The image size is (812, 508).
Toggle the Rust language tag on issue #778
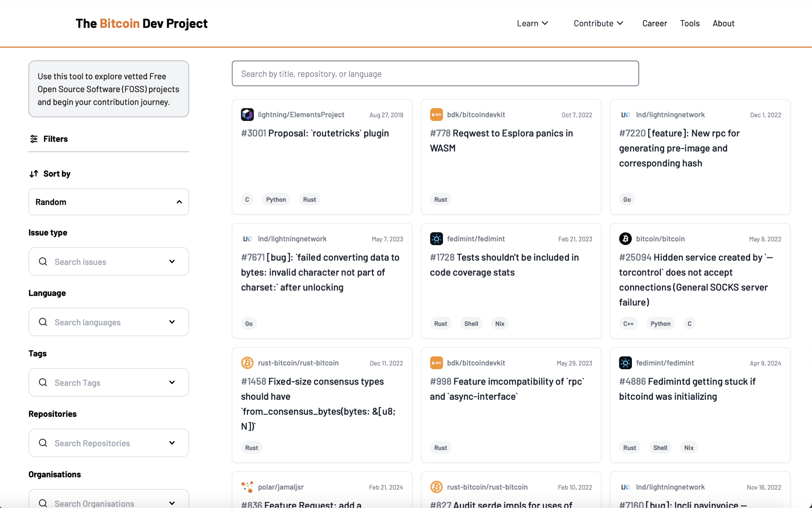(440, 199)
